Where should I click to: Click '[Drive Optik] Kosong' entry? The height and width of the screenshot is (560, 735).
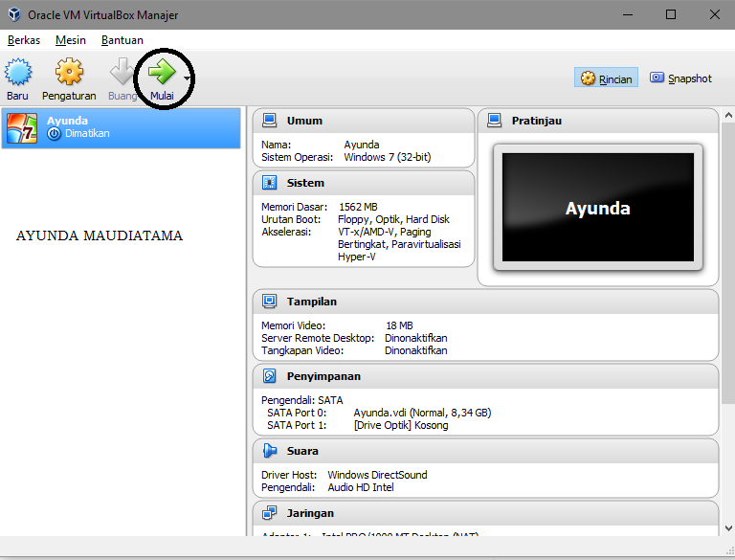(x=401, y=425)
